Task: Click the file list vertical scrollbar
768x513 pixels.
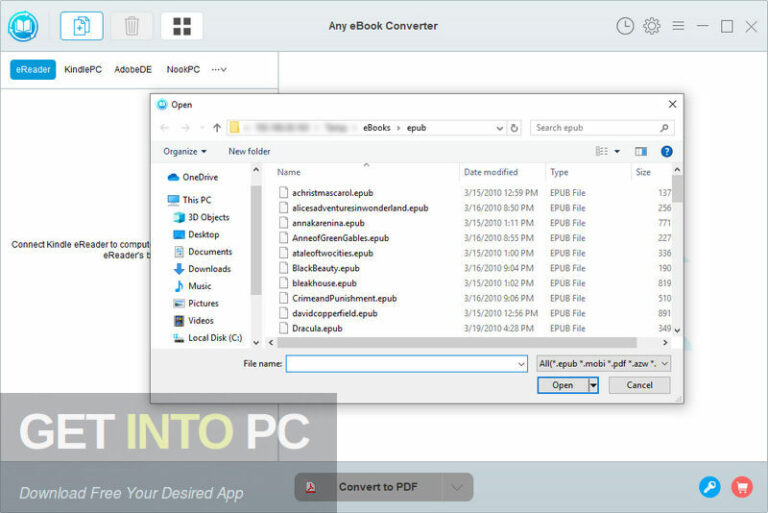Action: tap(677, 189)
